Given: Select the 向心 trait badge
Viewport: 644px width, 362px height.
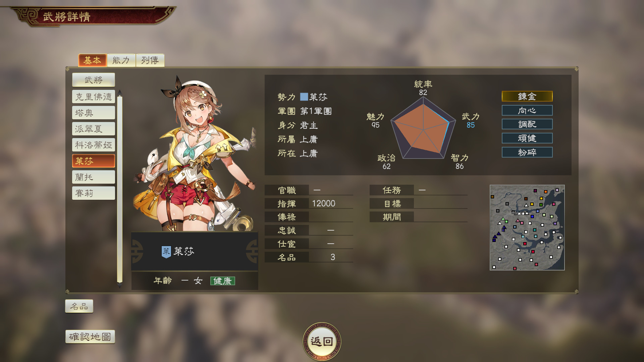Looking at the screenshot, I should click(527, 110).
